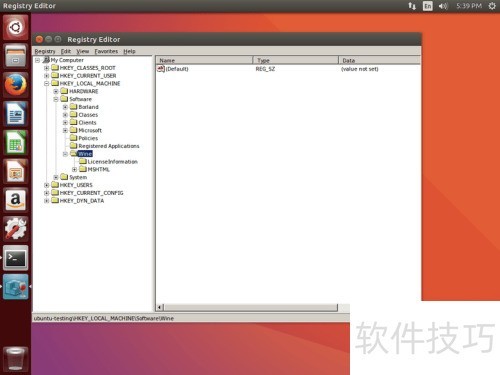Open LibreOffice Impress presentation icon
This screenshot has height=375, width=500.
click(15, 171)
